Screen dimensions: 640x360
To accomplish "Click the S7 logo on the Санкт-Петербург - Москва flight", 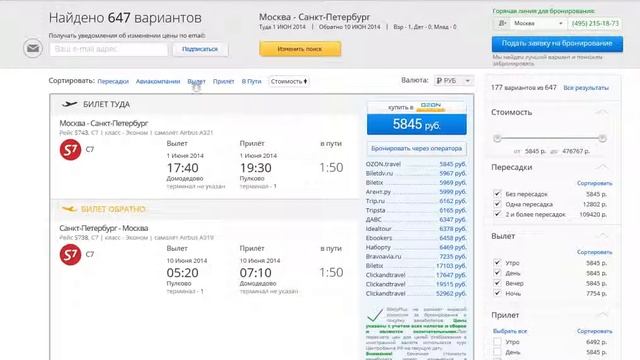I will tap(70, 255).
